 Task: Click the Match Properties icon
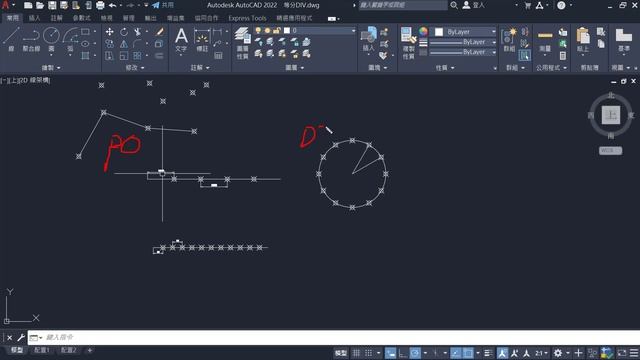coord(408,43)
